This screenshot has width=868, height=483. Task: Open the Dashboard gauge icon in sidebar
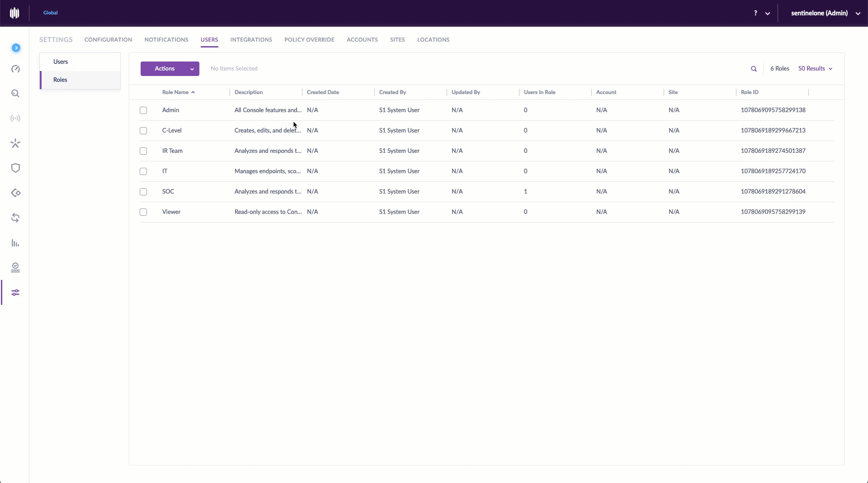coord(15,69)
